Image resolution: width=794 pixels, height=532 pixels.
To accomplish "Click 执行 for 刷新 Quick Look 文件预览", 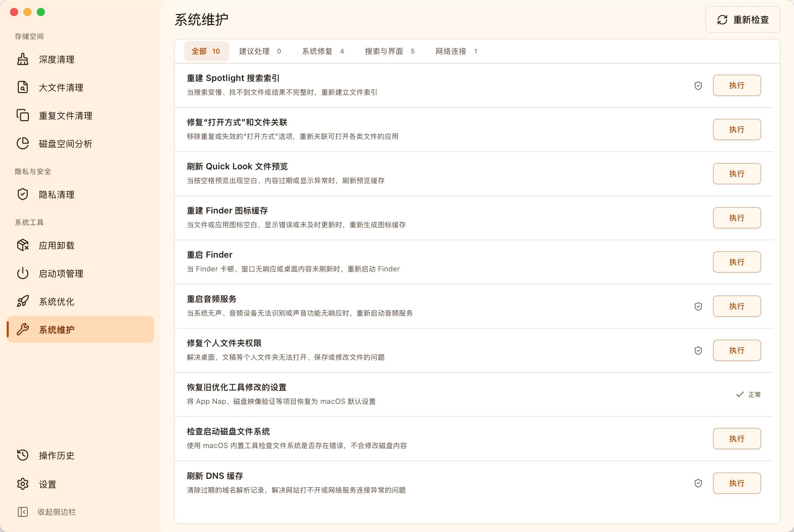I will click(737, 174).
